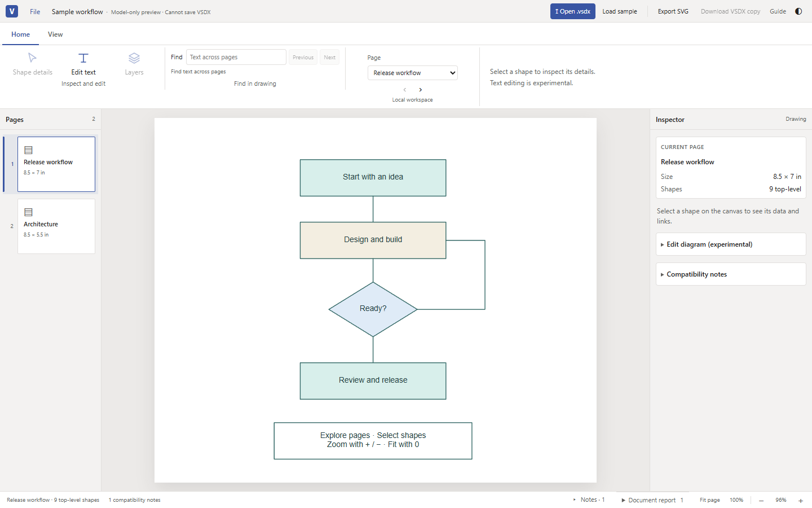This screenshot has height=508, width=812.
Task: Activate the Edit text tool
Action: coord(83,64)
